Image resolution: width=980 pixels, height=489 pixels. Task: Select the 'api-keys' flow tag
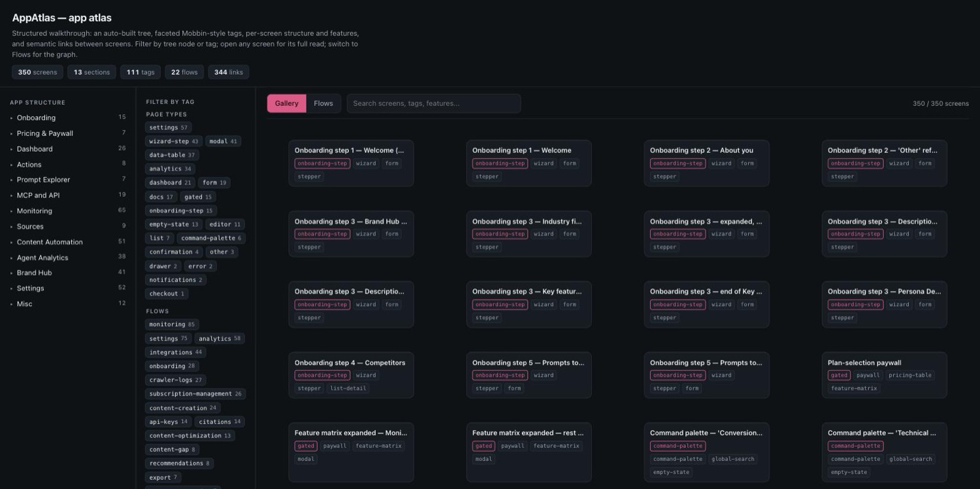click(169, 422)
